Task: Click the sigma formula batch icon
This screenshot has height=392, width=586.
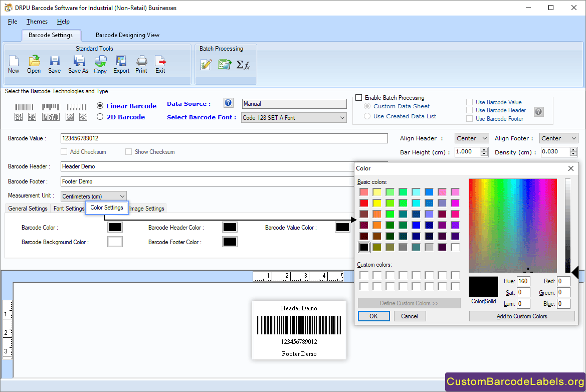Action: [x=243, y=65]
